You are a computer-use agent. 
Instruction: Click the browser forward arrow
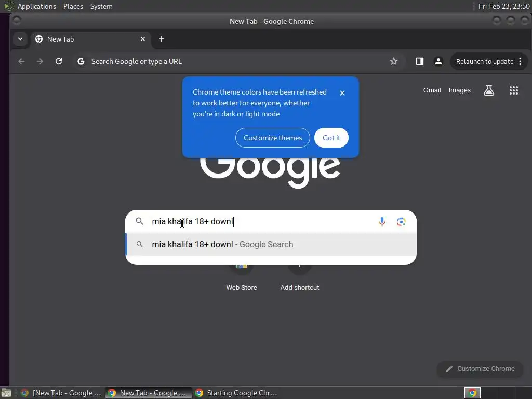click(x=39, y=61)
